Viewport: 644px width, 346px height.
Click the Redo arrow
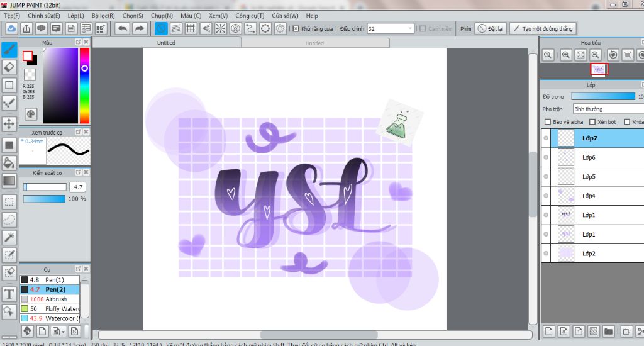coord(140,29)
